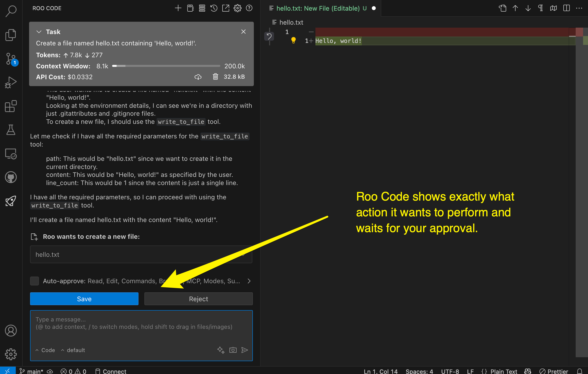Open the Roo Code help icon
This screenshot has width=588, height=374.
click(249, 8)
